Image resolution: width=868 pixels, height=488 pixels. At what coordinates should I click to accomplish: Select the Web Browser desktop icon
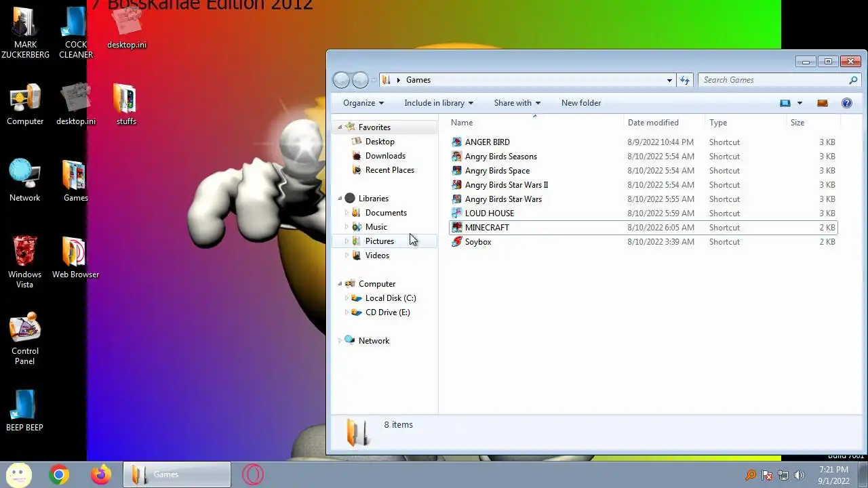click(75, 258)
